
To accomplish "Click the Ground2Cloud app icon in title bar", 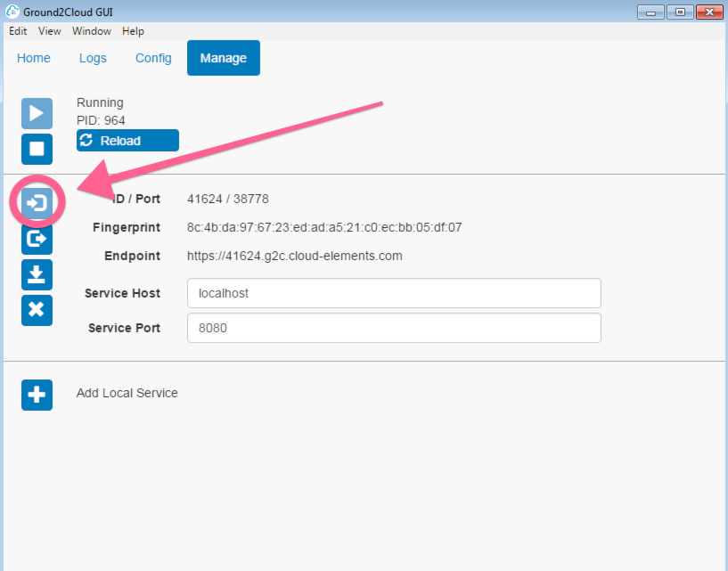I will point(12,12).
